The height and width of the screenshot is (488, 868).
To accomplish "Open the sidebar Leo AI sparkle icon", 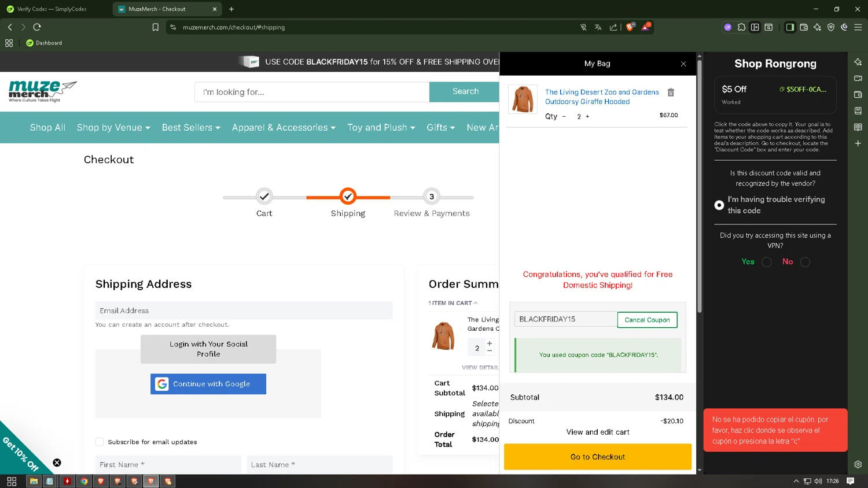I will (858, 62).
